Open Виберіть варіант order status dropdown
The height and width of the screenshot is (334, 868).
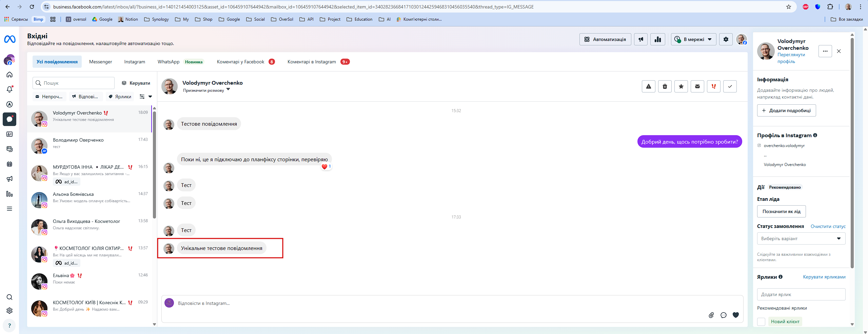tap(801, 238)
